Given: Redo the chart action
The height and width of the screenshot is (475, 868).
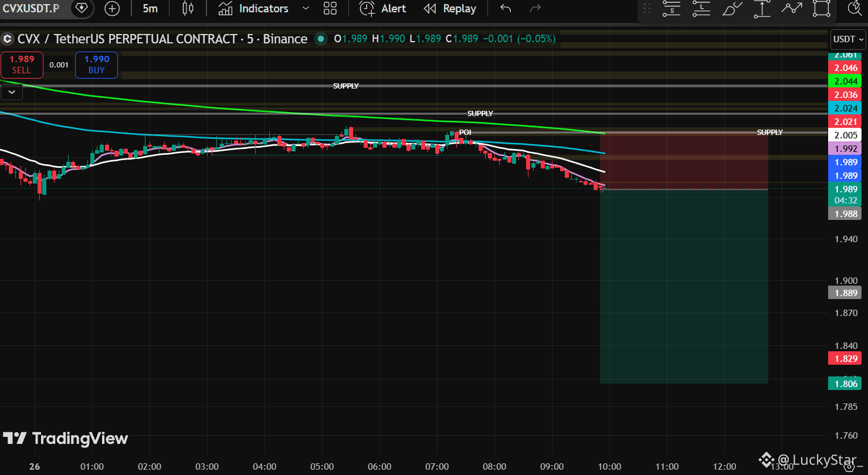Looking at the screenshot, I should (535, 8).
